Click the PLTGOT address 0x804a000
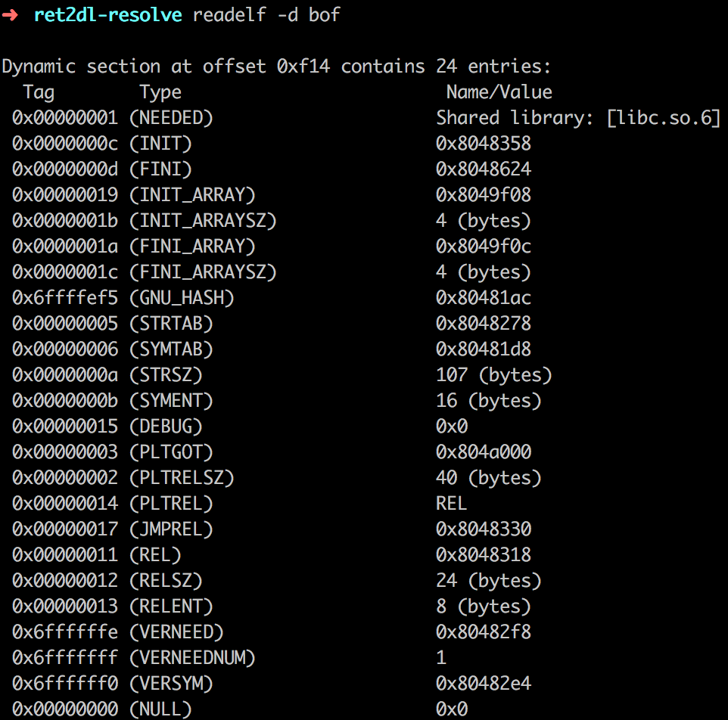 (484, 452)
